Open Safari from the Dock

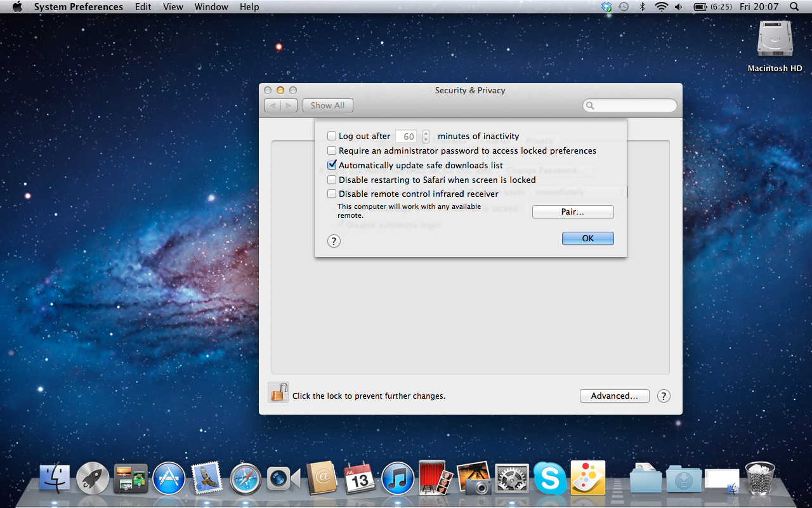point(245,478)
